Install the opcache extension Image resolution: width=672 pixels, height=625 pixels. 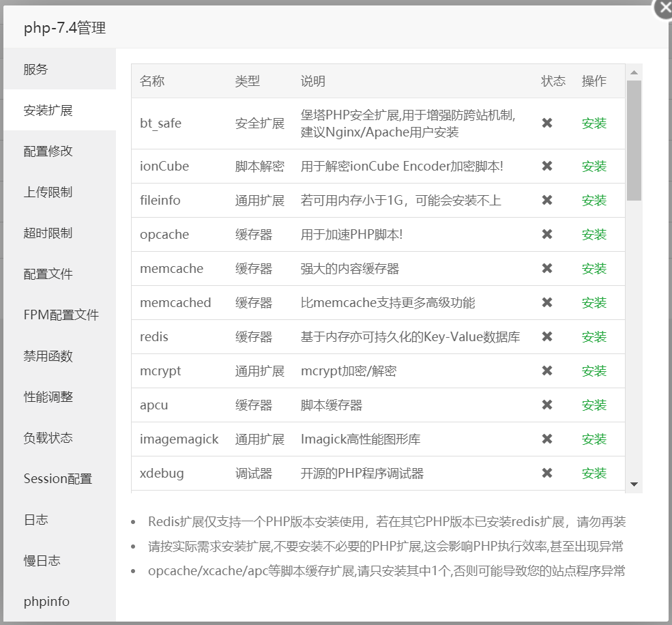(x=594, y=235)
